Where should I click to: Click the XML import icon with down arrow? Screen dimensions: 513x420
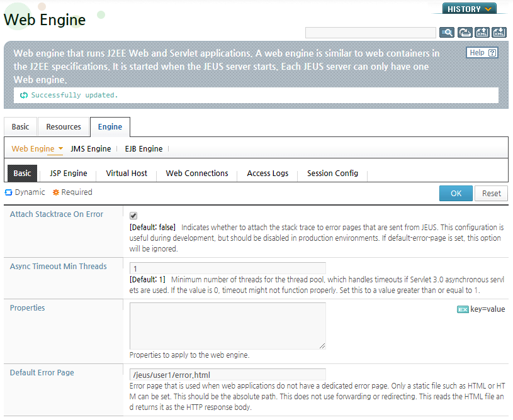click(499, 32)
